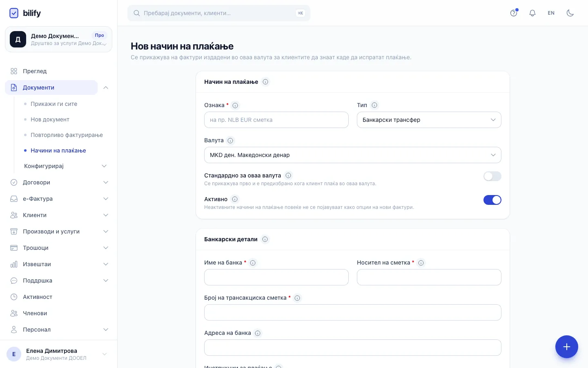The height and width of the screenshot is (368, 588).
Task: Click the blue plus floating button
Action: (x=566, y=347)
